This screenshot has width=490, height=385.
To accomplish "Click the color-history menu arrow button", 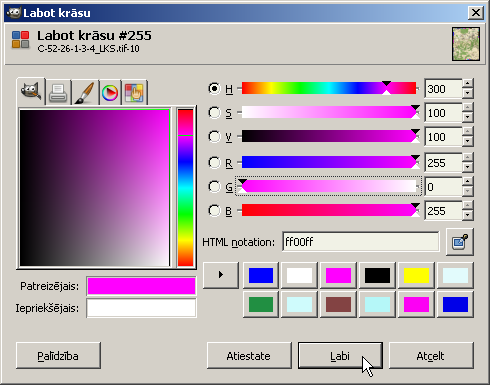I will [x=221, y=275].
